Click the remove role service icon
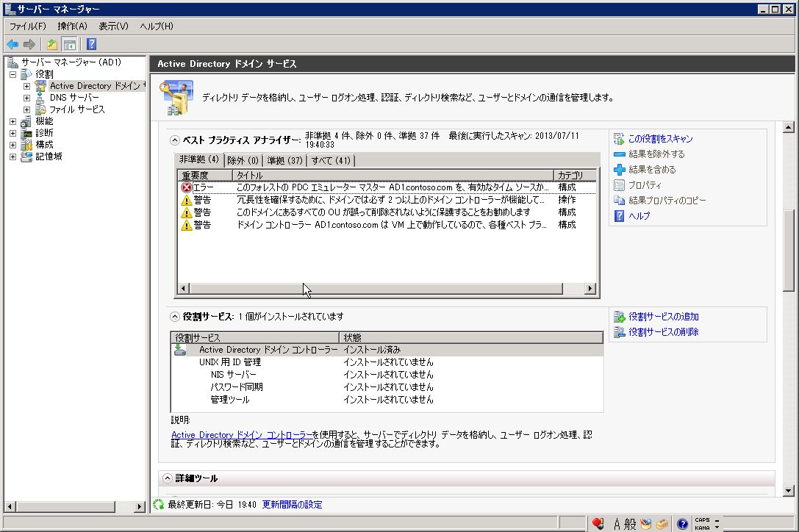The width and height of the screenshot is (799, 532). pos(619,332)
